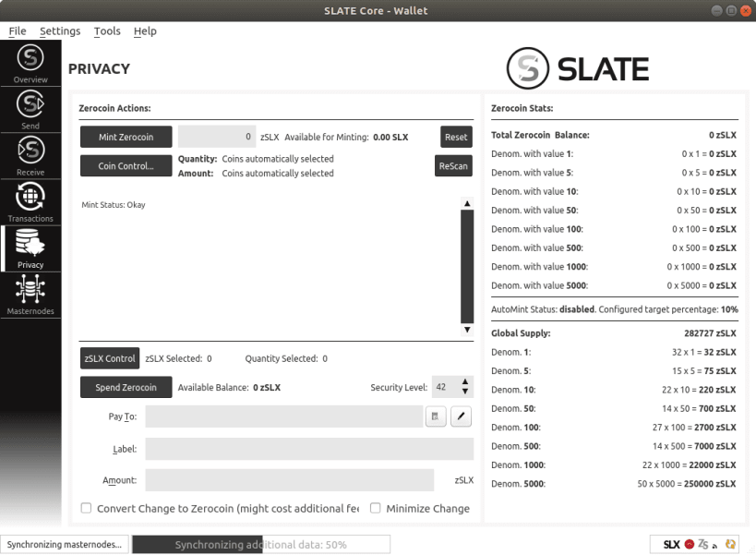Click the SLX unit display in status bar
This screenshot has width=756, height=555.
pos(671,545)
